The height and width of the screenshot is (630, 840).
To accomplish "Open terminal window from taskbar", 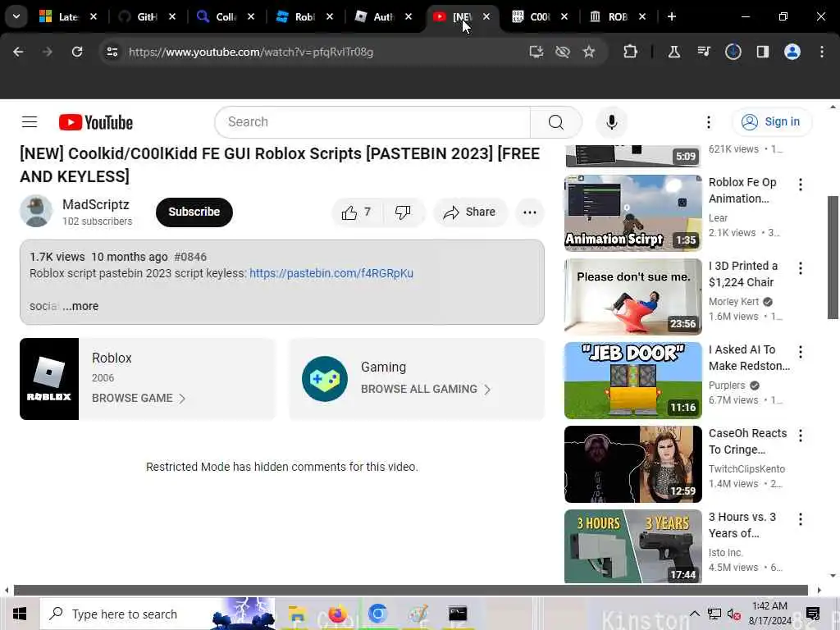I will [458, 614].
